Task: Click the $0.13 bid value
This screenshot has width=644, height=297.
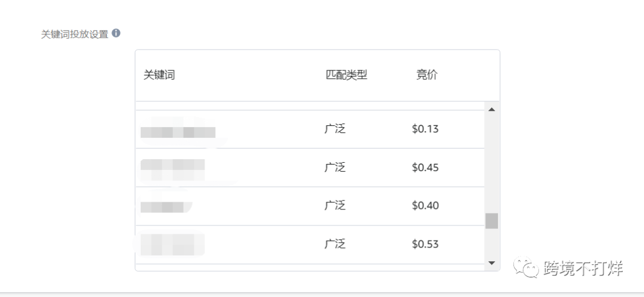Action: pos(425,129)
